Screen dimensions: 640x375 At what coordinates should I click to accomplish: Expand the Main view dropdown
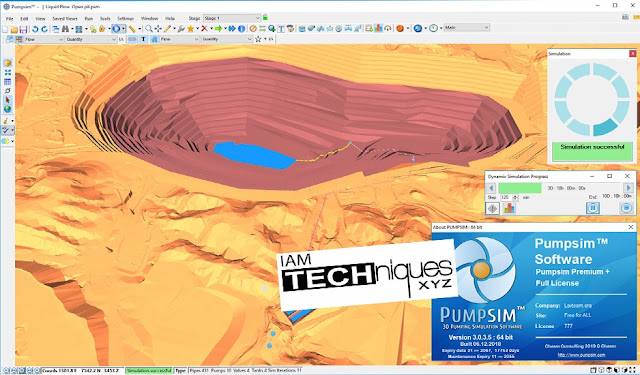(467, 28)
